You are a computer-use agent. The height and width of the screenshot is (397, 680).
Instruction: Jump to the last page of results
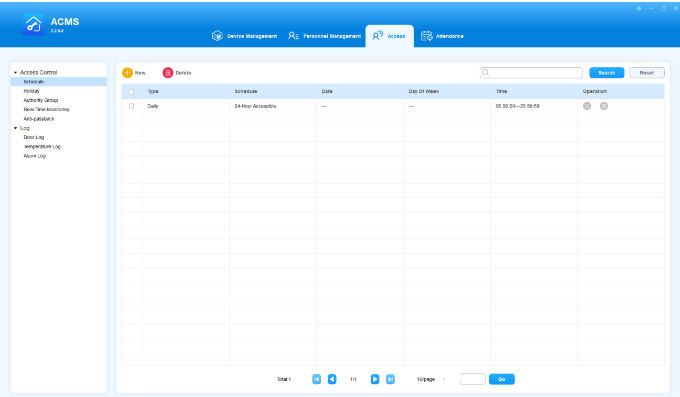pyautogui.click(x=390, y=379)
